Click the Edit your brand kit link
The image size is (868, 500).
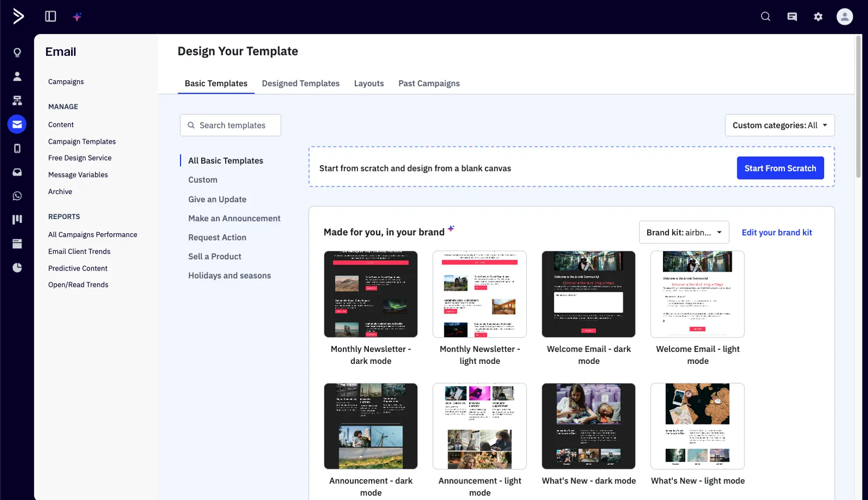(776, 233)
